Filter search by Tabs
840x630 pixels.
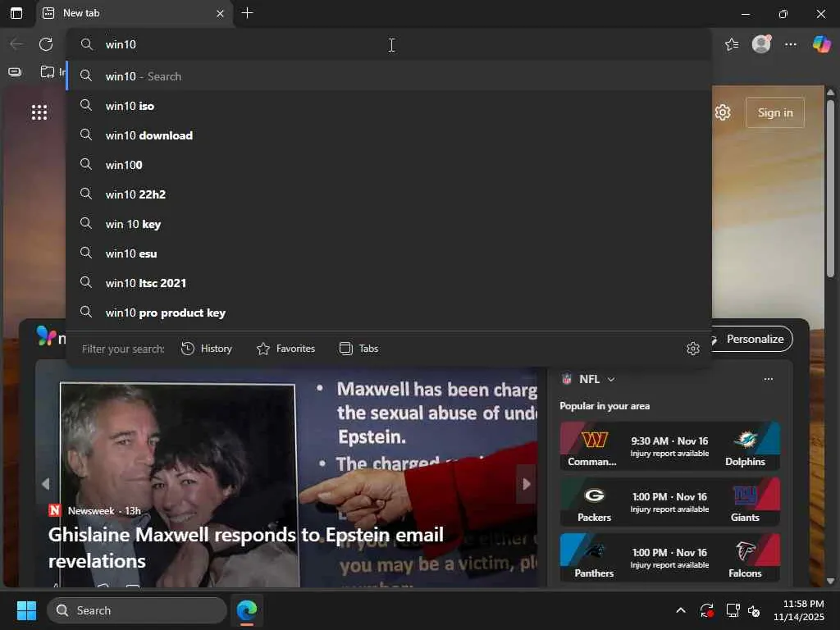359,349
